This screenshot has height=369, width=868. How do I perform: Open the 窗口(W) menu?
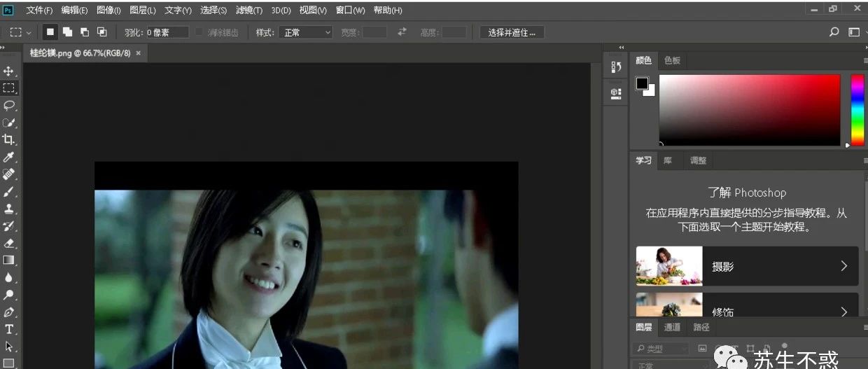point(350,11)
